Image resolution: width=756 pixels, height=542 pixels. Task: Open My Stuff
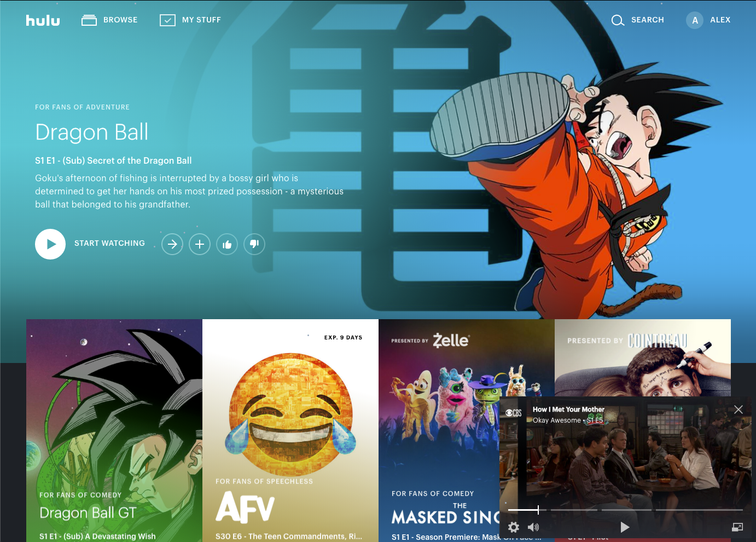[190, 20]
